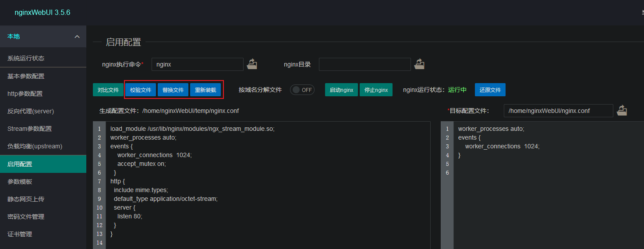Navigate to 负载均衡(upstream)
Viewport: 644px width, 249px height.
(35, 146)
